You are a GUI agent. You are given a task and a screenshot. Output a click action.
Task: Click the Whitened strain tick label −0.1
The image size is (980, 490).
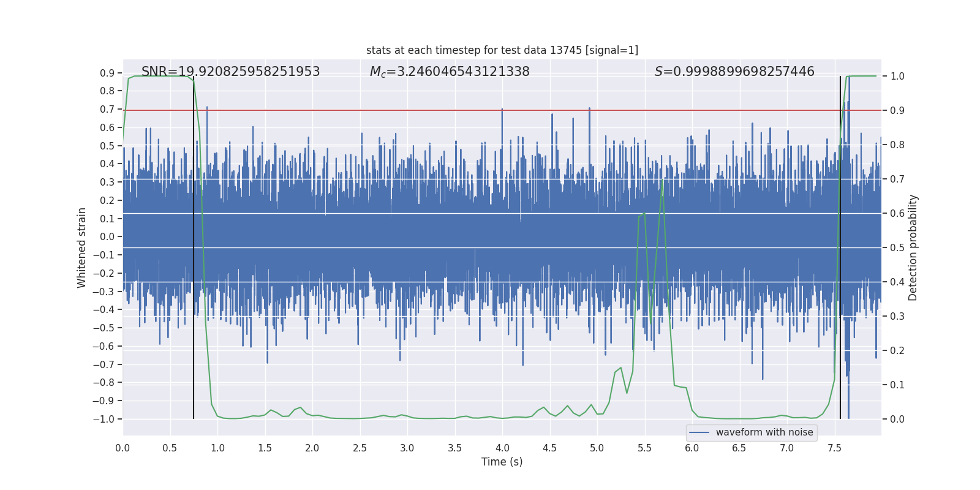104,255
